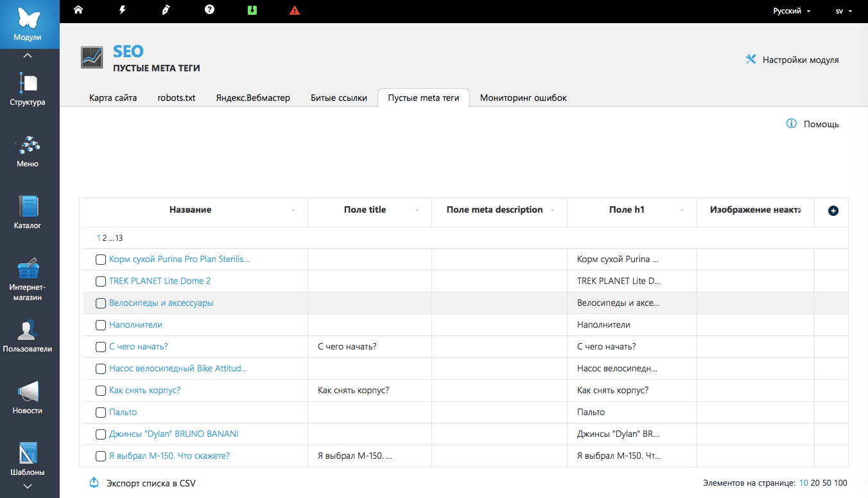Image resolution: width=868 pixels, height=498 pixels.
Task: Show 50 elements per page
Action: click(x=827, y=483)
